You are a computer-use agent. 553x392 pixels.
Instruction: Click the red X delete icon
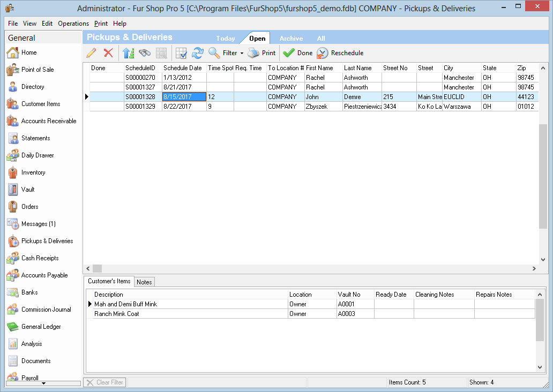108,53
